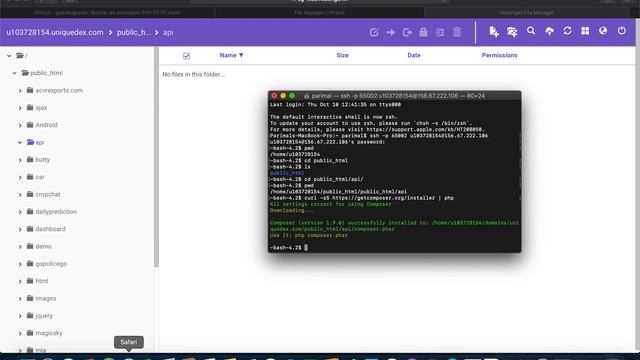This screenshot has height=360, width=640.
Task: Click the folder icon next to Android
Action: click(x=30, y=124)
